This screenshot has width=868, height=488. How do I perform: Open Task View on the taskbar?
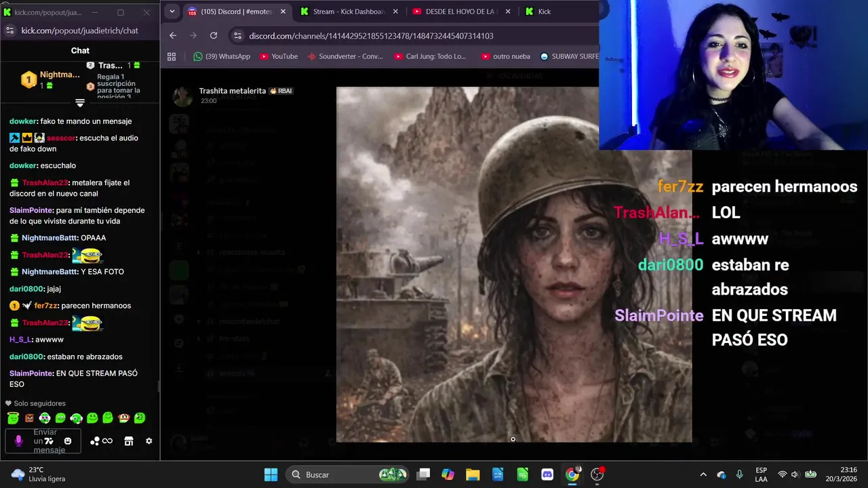point(423,474)
